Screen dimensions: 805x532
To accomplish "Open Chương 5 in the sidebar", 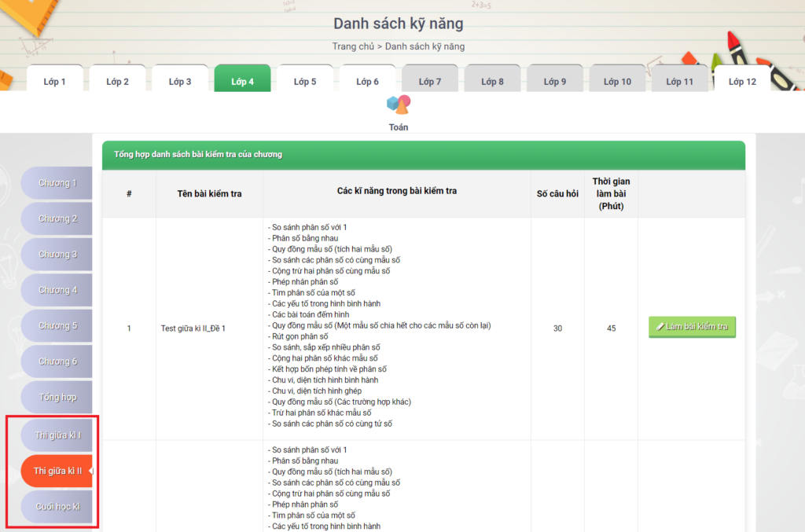I will click(x=57, y=326).
